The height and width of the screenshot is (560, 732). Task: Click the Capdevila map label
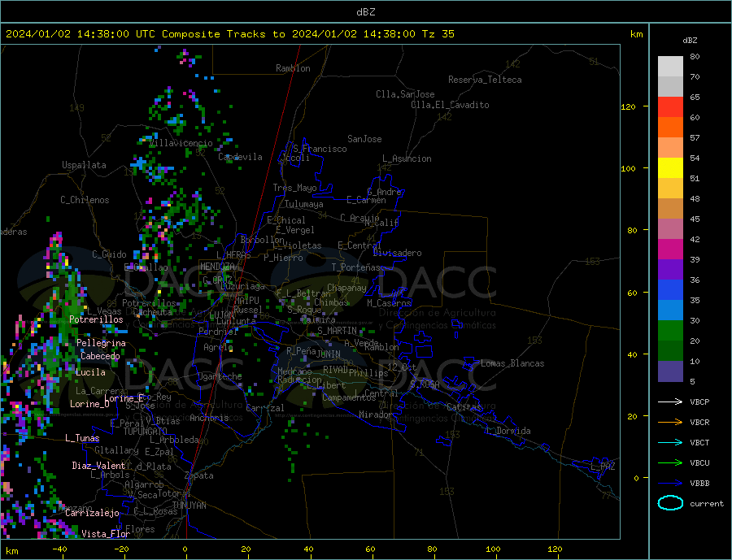pyautogui.click(x=241, y=157)
